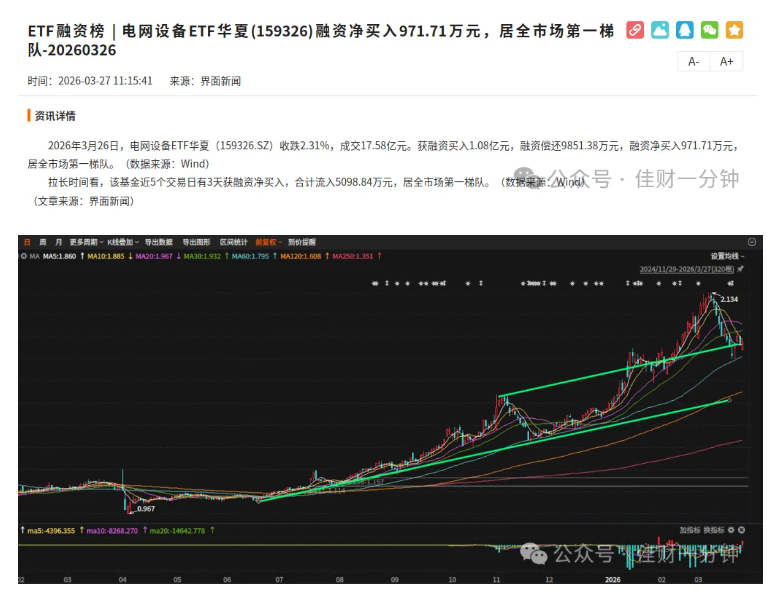
Task: Open the 设置均线 dropdown
Action: point(727,256)
